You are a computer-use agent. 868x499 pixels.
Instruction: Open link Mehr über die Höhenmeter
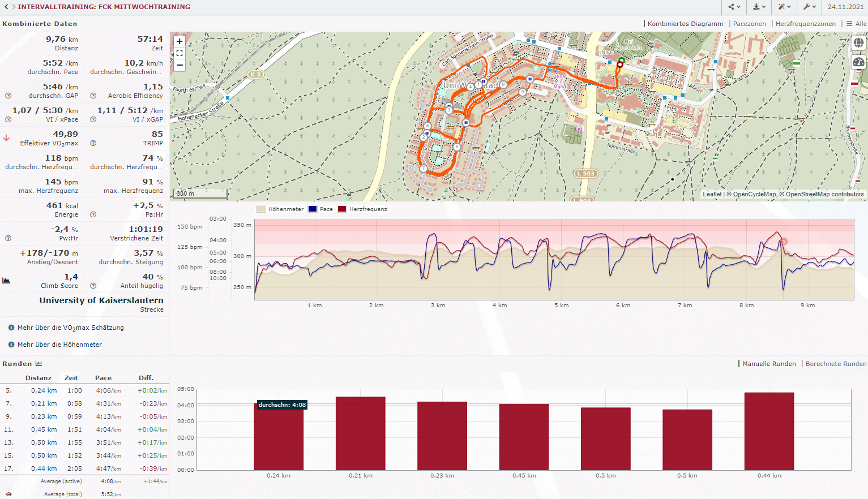tap(59, 345)
